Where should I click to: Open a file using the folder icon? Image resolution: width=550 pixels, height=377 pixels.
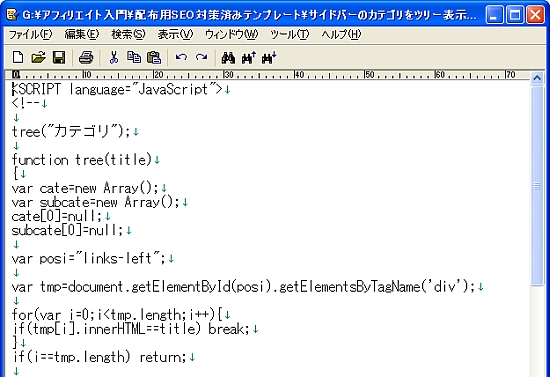coord(38,58)
